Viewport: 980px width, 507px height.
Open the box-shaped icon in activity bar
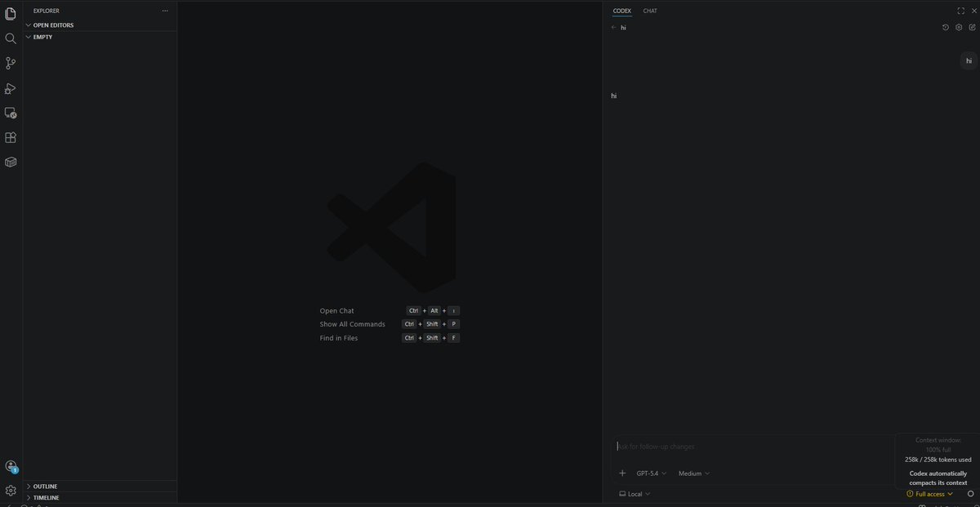11,162
